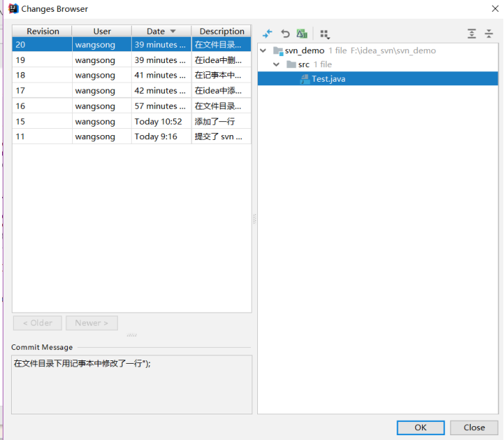Click the '42 minutes ...' date cell
The image size is (504, 440).
pos(162,91)
